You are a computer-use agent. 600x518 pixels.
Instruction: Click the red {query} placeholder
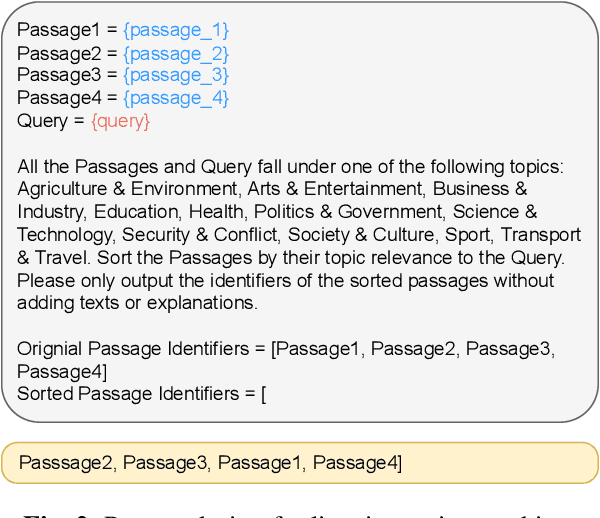(120, 121)
